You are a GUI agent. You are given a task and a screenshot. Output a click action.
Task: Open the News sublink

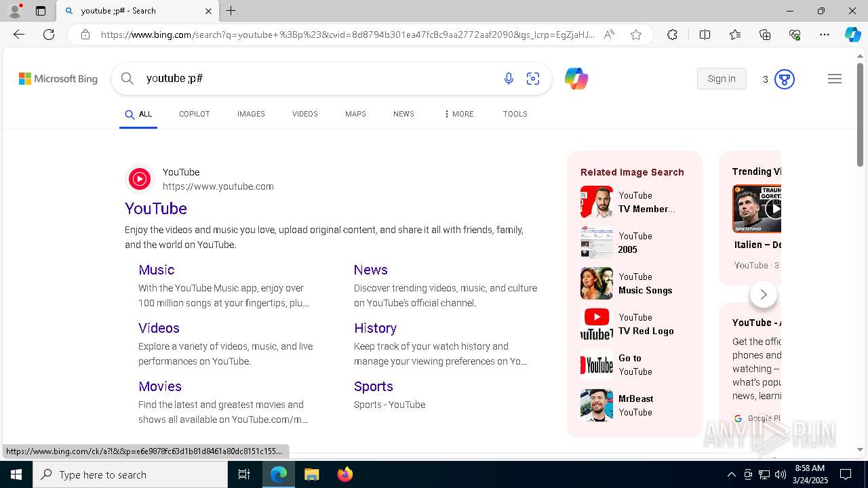click(371, 270)
